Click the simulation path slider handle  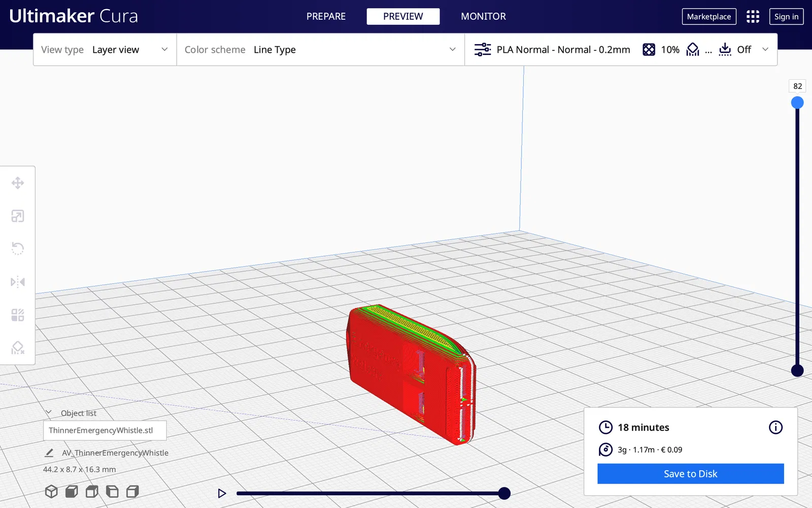click(504, 493)
